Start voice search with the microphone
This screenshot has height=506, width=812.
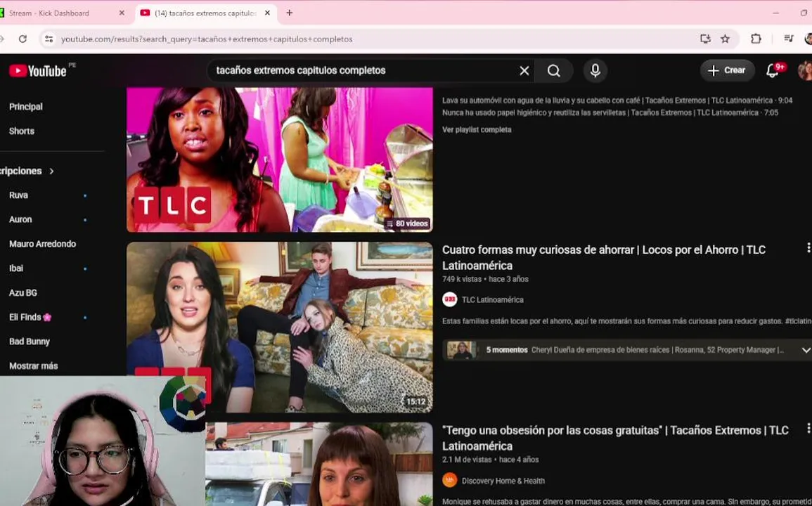point(595,70)
